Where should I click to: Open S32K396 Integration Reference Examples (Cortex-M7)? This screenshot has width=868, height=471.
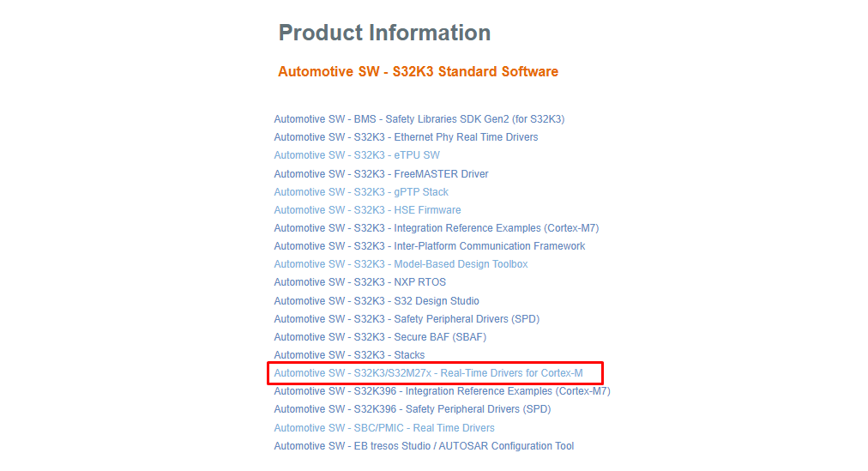pos(443,391)
